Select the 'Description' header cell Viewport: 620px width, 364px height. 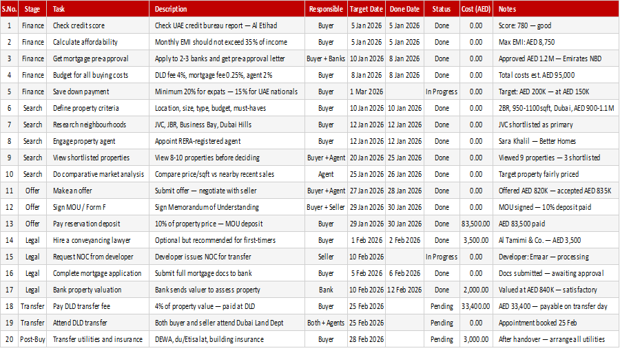(x=227, y=9)
